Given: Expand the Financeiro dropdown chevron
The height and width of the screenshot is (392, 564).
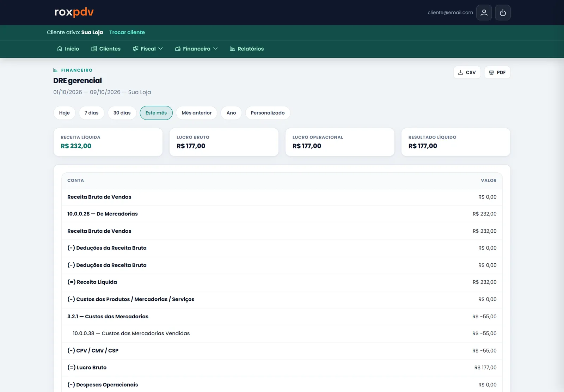Looking at the screenshot, I should pyautogui.click(x=215, y=49).
